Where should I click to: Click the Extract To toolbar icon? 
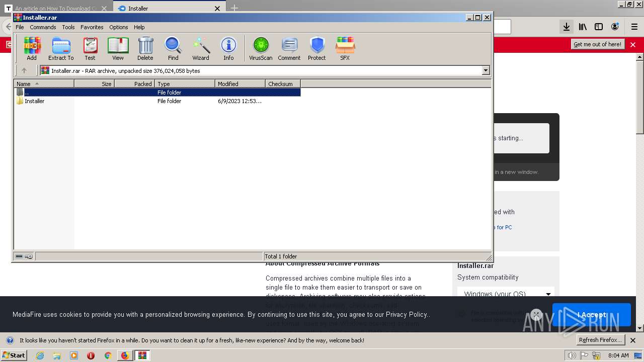[61, 49]
